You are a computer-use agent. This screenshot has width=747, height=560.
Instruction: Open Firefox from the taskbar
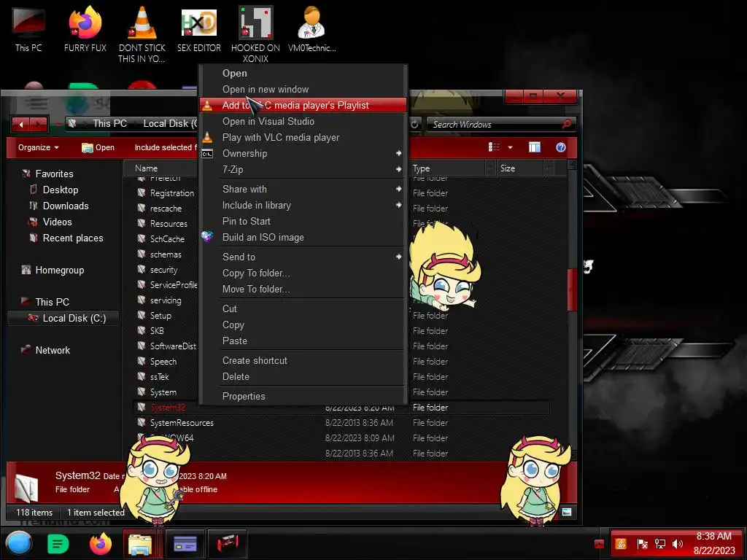pyautogui.click(x=100, y=543)
